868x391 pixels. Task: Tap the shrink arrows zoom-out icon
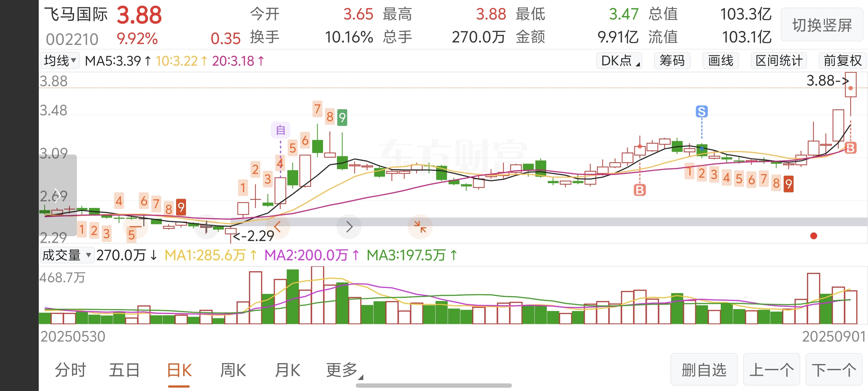pyautogui.click(x=420, y=227)
